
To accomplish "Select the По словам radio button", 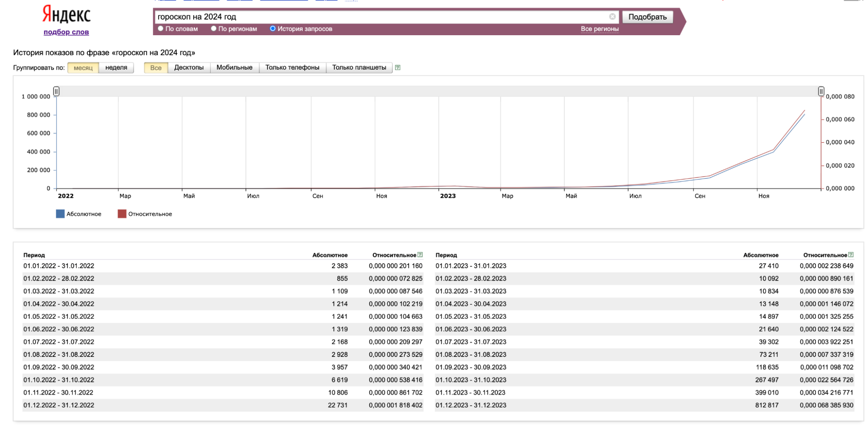I will click(161, 29).
